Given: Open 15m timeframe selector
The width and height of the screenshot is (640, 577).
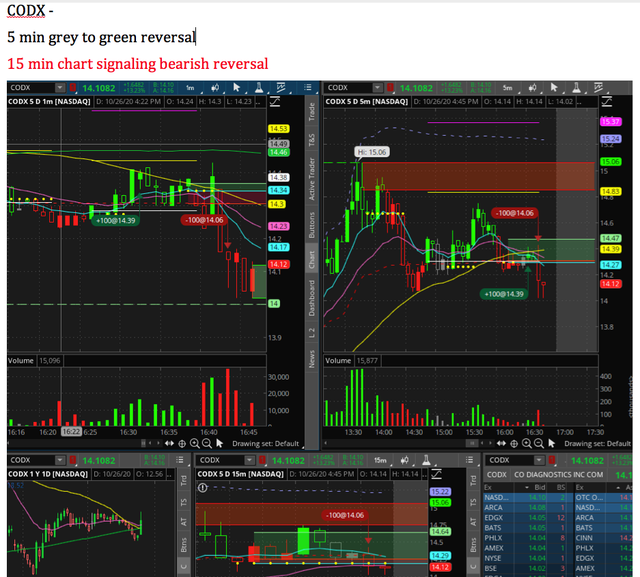Looking at the screenshot, I should (381, 460).
